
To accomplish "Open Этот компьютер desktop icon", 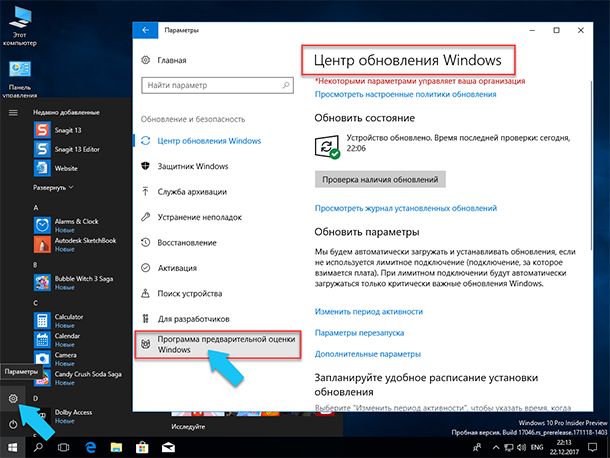I will [x=20, y=25].
